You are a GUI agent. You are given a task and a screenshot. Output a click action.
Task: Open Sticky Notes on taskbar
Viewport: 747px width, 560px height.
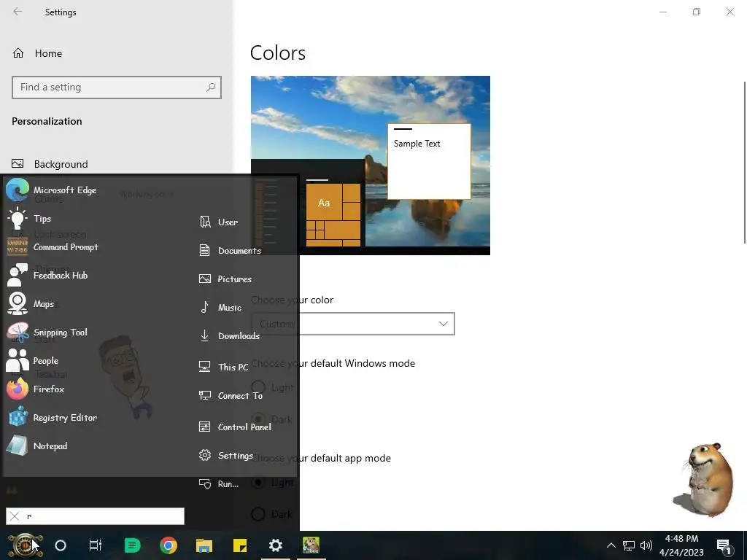click(239, 545)
